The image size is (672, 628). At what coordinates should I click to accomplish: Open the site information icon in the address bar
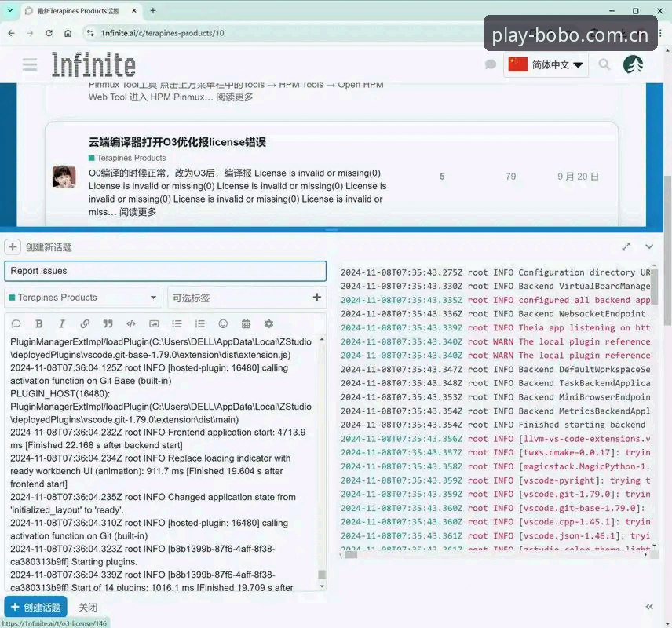coord(90,33)
